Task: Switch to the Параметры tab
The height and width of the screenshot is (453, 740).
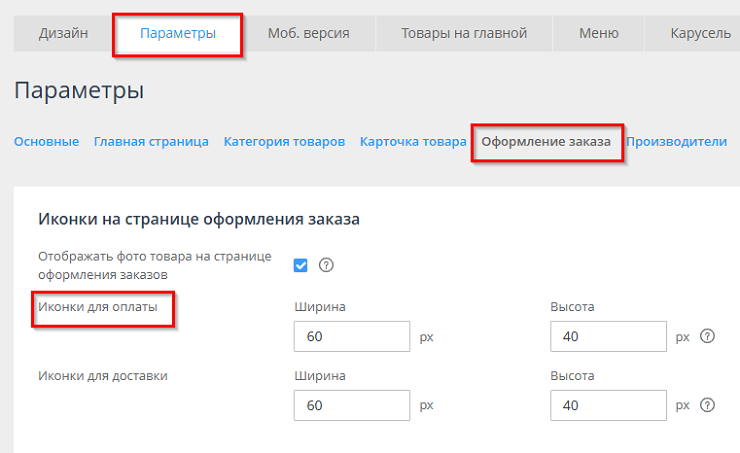Action: (178, 34)
